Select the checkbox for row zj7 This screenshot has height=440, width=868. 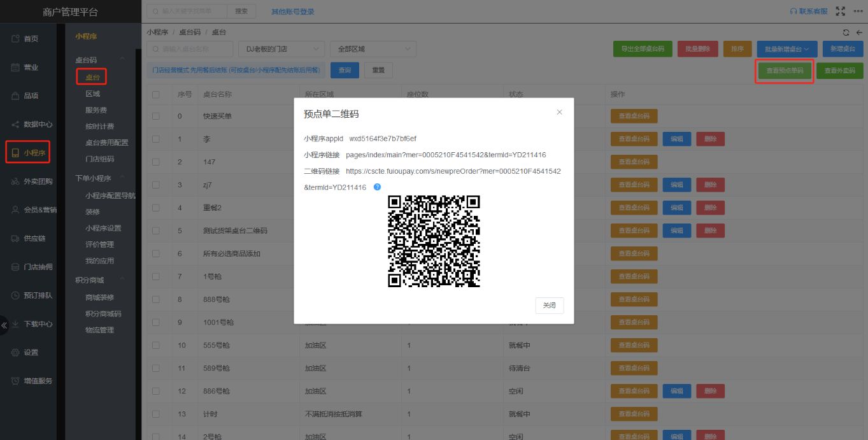[x=156, y=185]
